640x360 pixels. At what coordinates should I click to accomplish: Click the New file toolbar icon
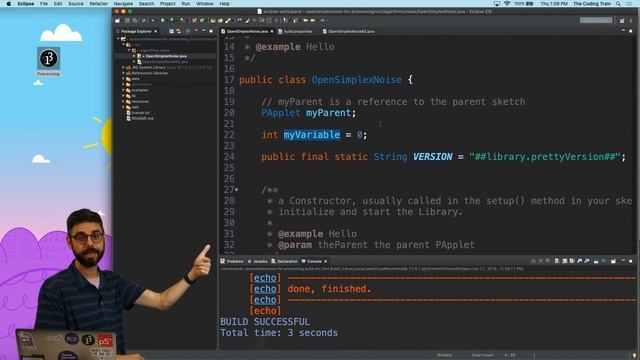[x=118, y=20]
